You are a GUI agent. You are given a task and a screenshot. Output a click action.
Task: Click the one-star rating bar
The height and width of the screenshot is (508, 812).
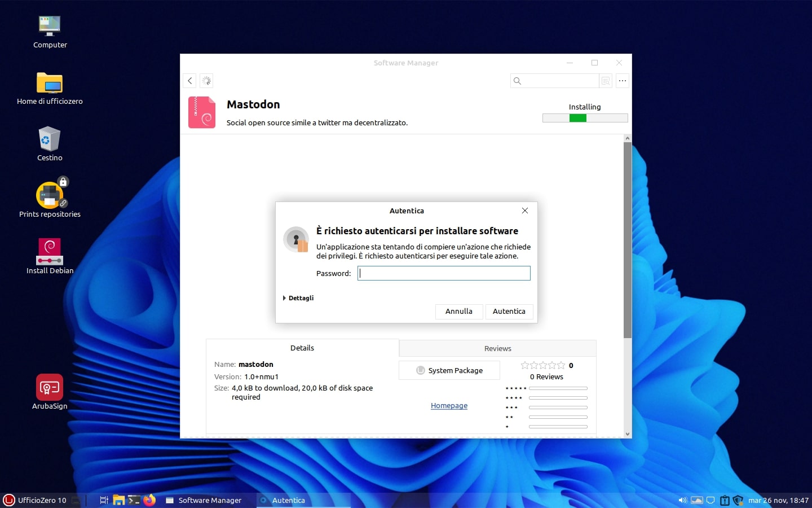(x=558, y=427)
